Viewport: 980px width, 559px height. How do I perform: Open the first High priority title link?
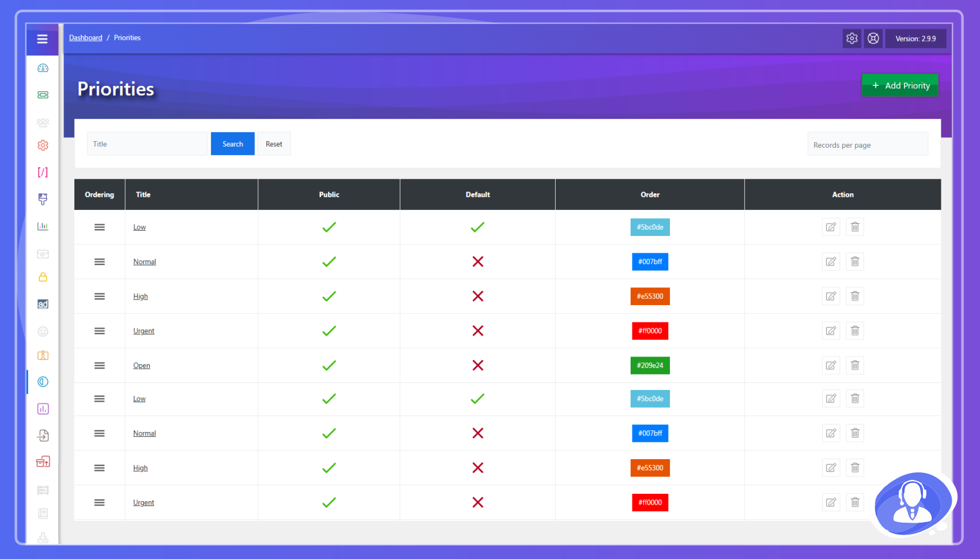point(141,297)
